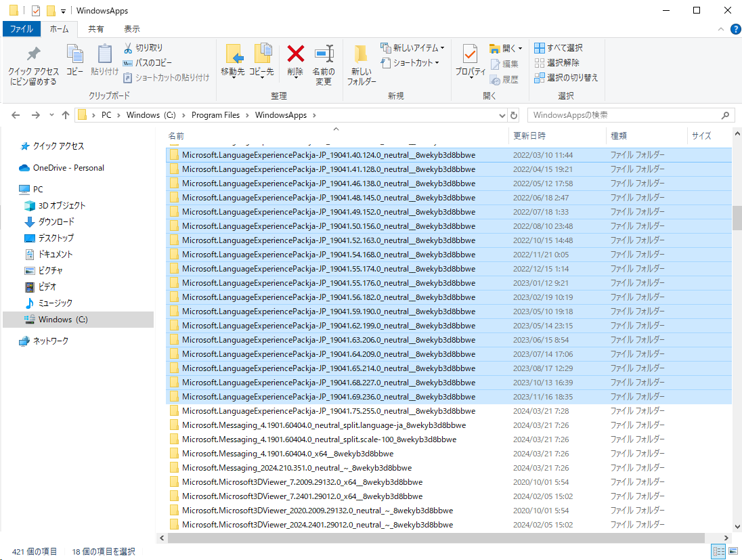Screen dimensions: 742x560
Task: Select LanguageExperiencePackja-JP_19041.75.255.0 folder
Action: coord(449,411)
